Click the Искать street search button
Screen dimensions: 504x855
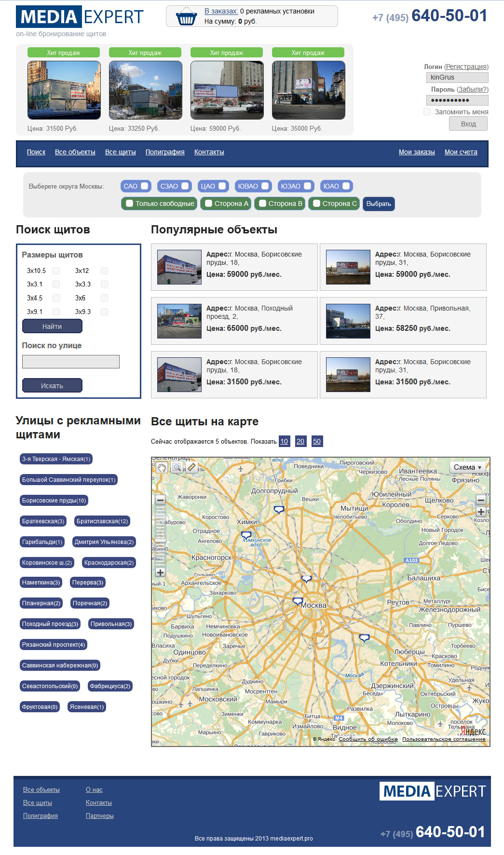[52, 386]
